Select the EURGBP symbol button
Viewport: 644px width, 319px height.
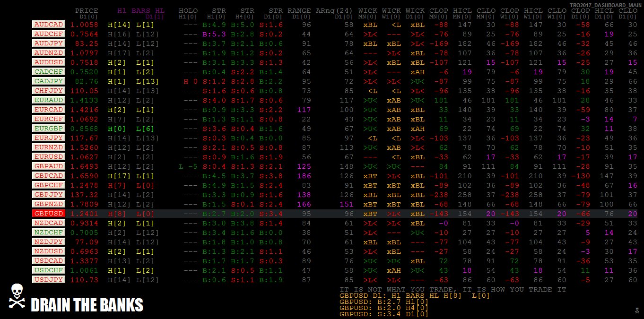tap(49, 128)
